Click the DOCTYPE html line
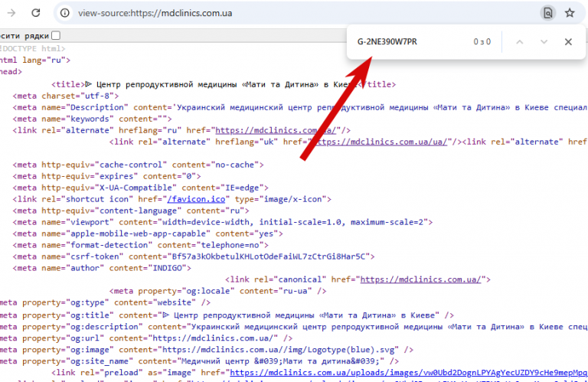Viewport: 588px width, 382px height. (x=33, y=49)
